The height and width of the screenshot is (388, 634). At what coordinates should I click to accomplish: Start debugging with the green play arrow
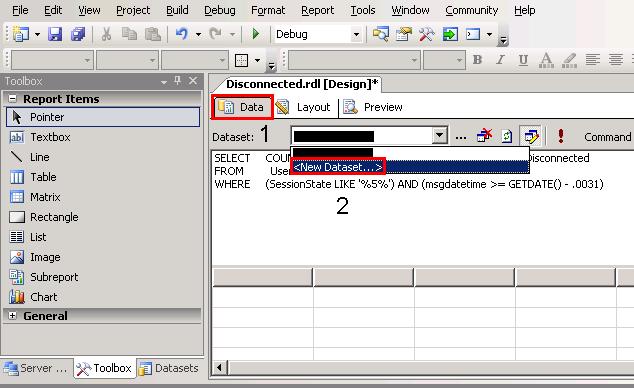(x=255, y=34)
